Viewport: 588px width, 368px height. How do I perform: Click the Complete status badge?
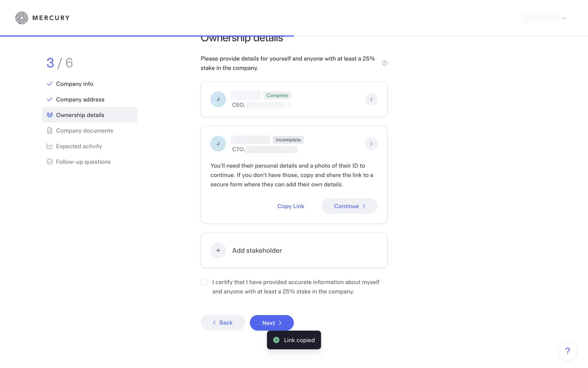click(277, 95)
